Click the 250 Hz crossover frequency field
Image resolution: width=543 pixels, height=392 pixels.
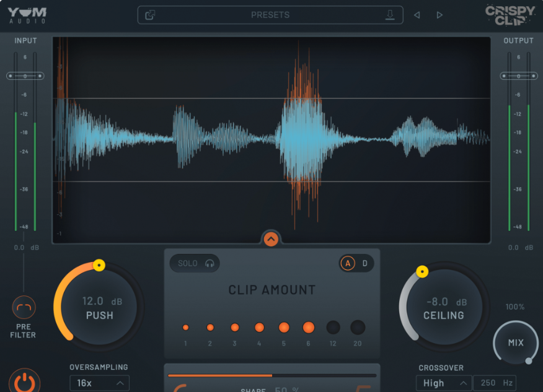495,383
